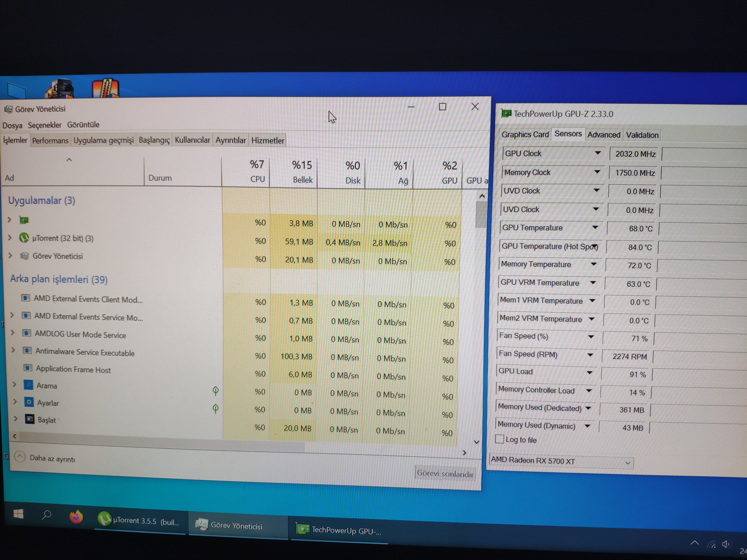
Task: Expand the AMDLOG User Mode Service entry
Action: tap(13, 332)
